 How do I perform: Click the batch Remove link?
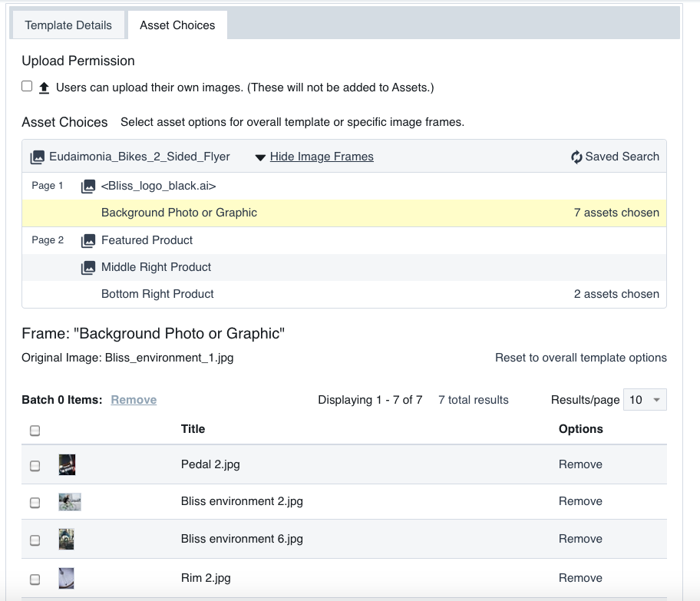coord(134,400)
